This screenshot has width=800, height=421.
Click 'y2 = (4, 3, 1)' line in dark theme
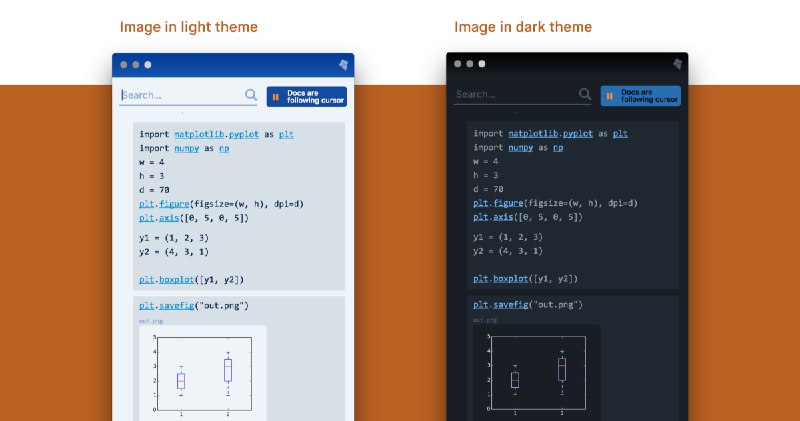point(508,251)
